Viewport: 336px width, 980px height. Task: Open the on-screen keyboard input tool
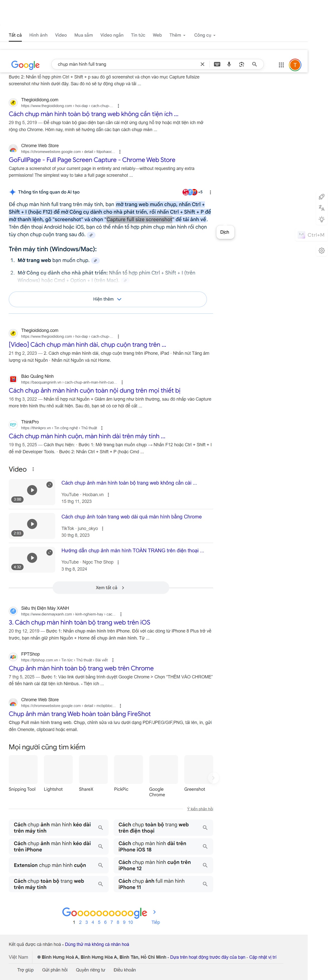pyautogui.click(x=217, y=64)
